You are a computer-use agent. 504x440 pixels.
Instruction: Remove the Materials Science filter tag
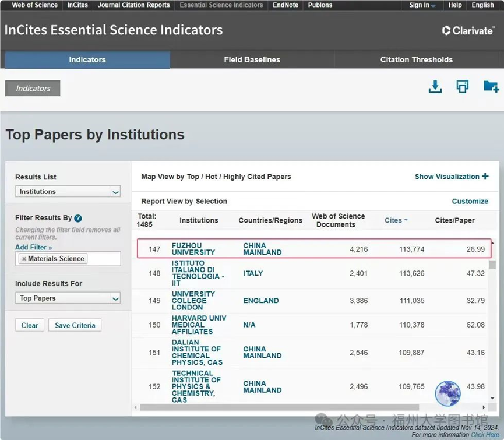[24, 259]
